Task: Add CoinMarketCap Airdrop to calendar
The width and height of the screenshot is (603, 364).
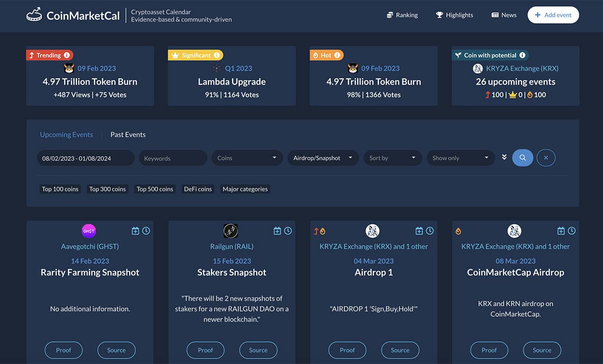Action: [561, 231]
